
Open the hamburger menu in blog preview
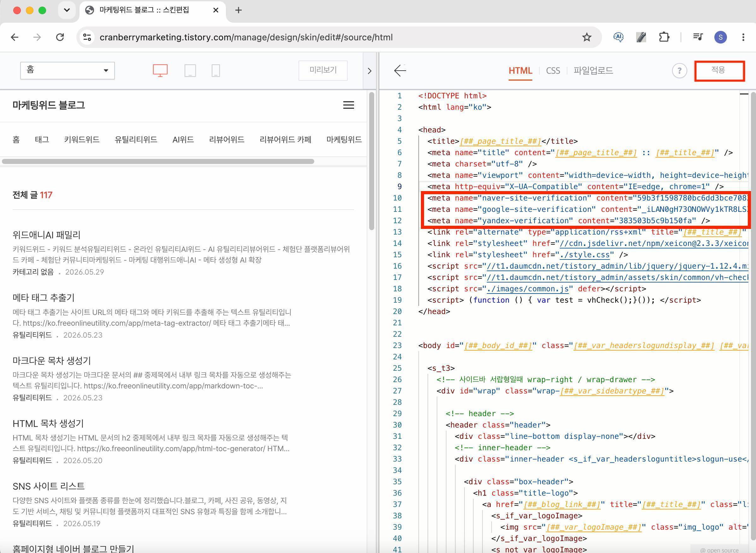click(348, 105)
